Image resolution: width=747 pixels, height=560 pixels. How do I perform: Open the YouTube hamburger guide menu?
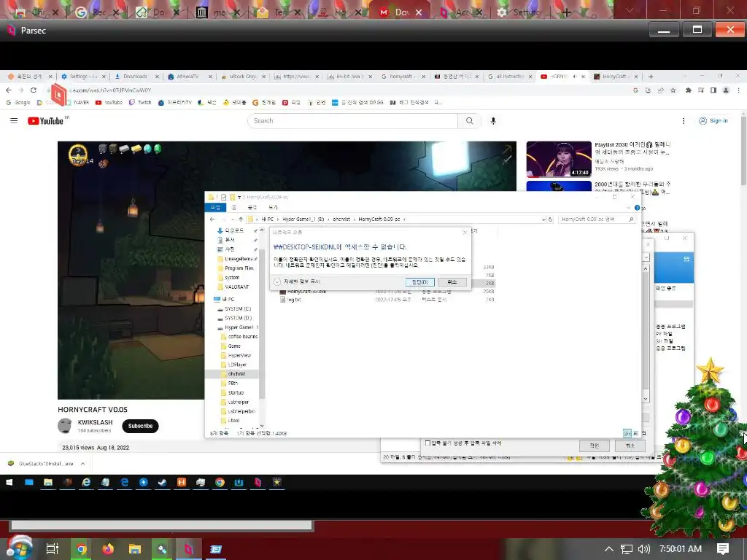(14, 120)
